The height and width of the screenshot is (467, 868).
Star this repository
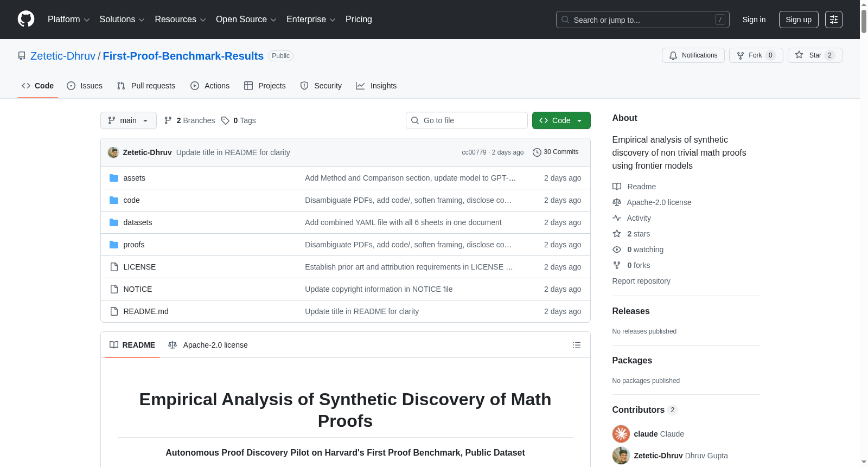815,55
